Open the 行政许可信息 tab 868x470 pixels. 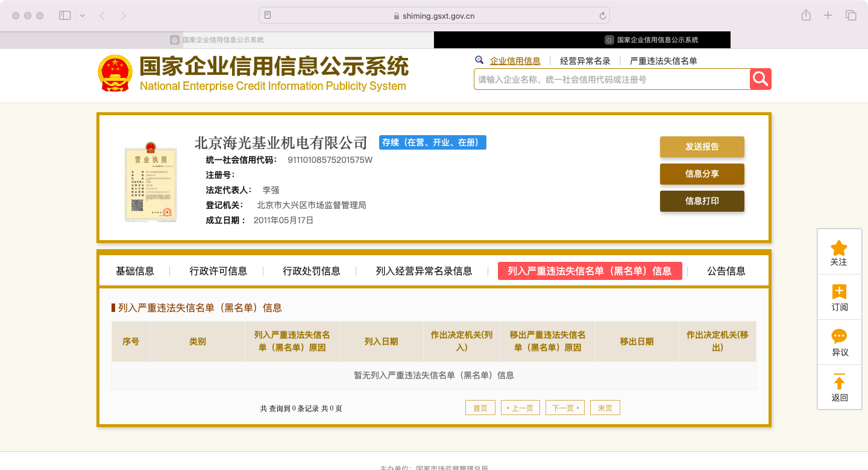218,271
